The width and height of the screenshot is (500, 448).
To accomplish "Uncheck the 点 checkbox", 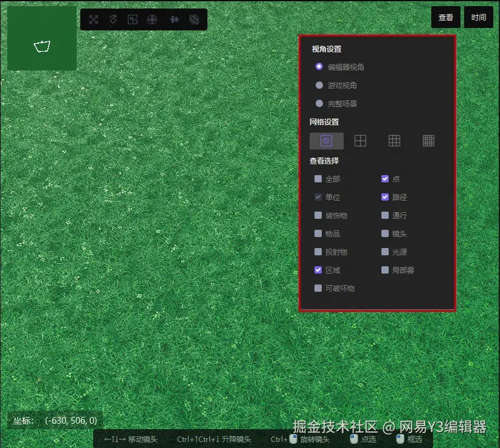I will click(x=385, y=179).
